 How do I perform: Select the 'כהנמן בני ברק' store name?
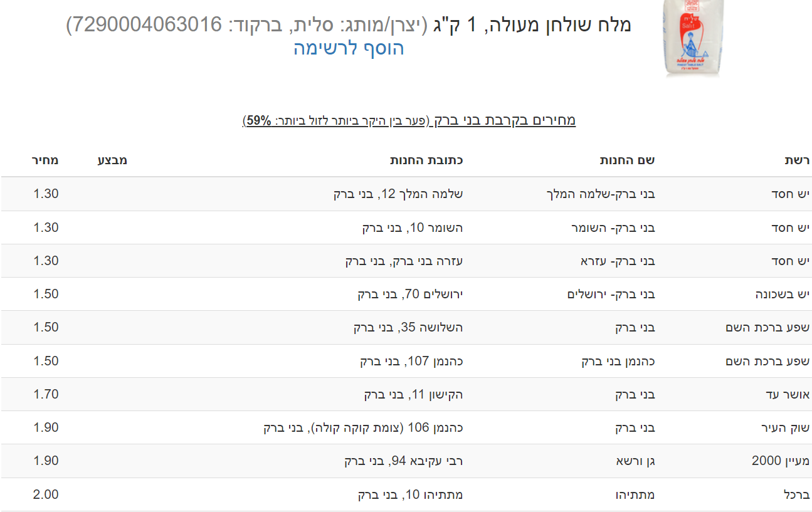pos(618,361)
